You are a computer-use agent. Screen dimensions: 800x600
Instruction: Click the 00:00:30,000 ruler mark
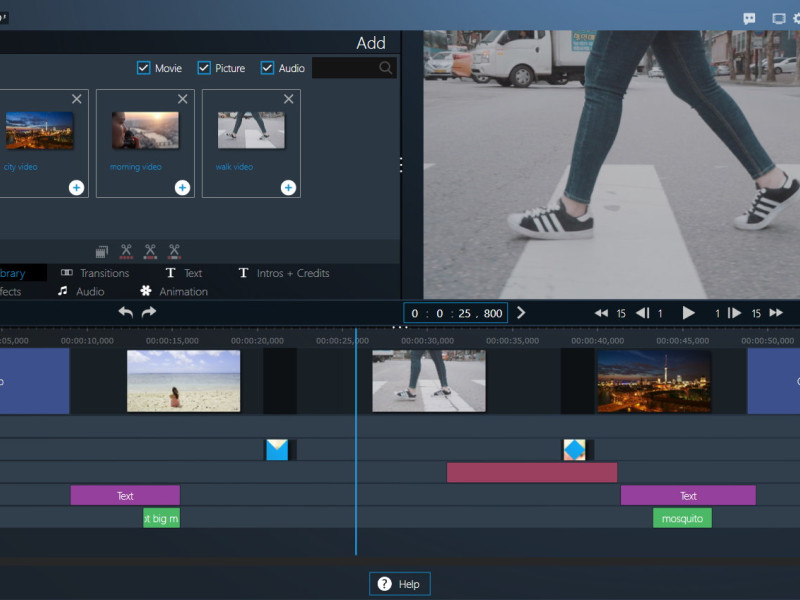point(428,340)
